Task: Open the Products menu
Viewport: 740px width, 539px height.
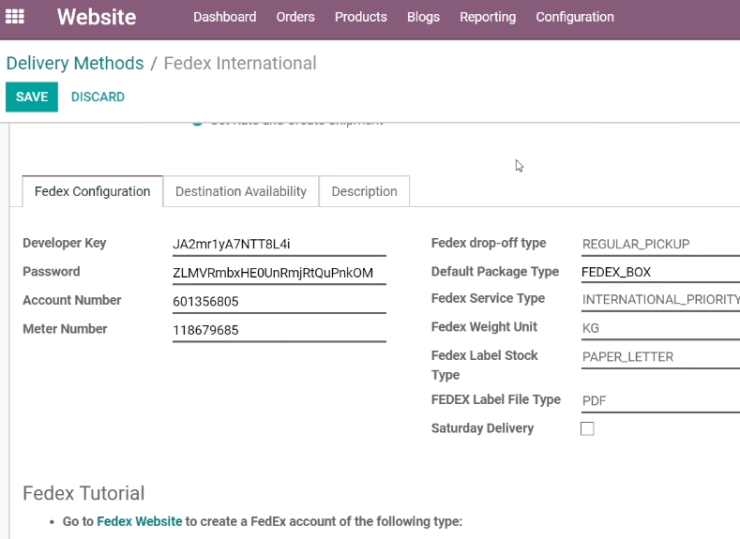Action: click(361, 17)
